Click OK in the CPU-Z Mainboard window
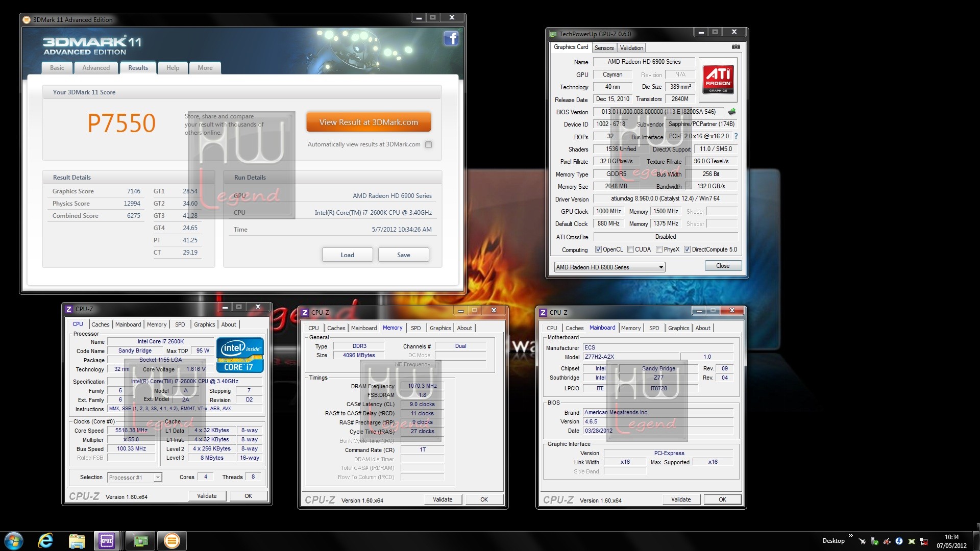This screenshot has width=980, height=551. coord(722,499)
